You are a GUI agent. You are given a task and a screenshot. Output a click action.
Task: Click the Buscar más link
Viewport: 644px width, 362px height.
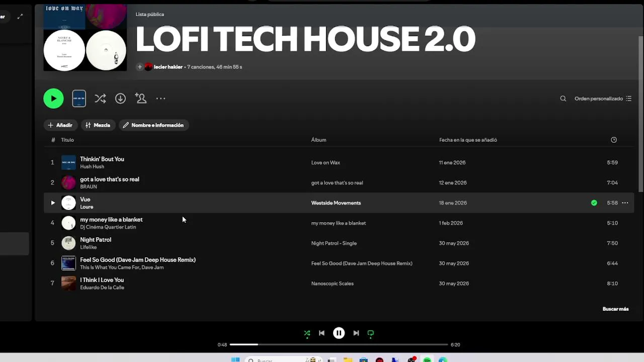(x=616, y=309)
